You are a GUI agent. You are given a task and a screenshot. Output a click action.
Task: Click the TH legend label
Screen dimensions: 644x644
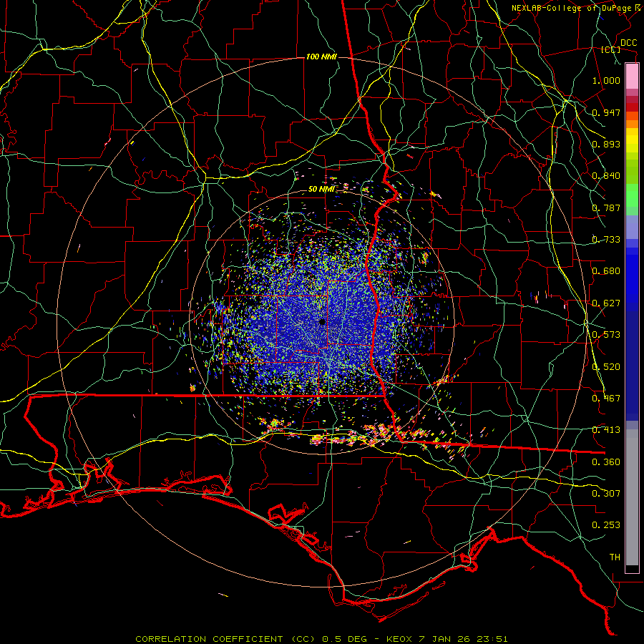(x=615, y=557)
